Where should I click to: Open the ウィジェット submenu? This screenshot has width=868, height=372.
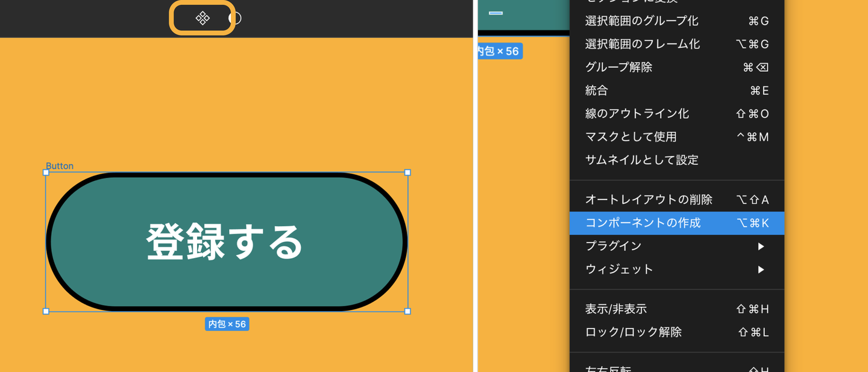click(x=677, y=269)
